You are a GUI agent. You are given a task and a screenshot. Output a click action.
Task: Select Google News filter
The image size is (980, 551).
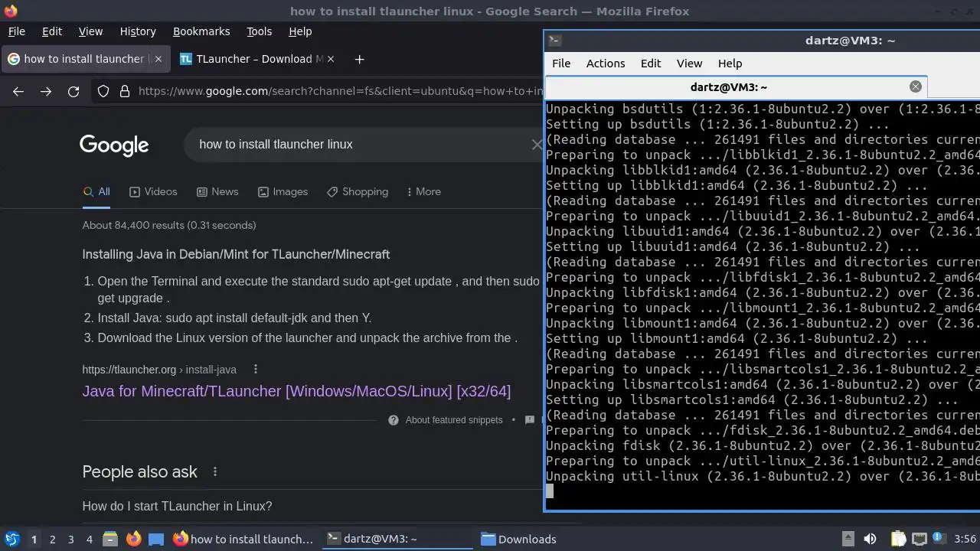tap(217, 192)
